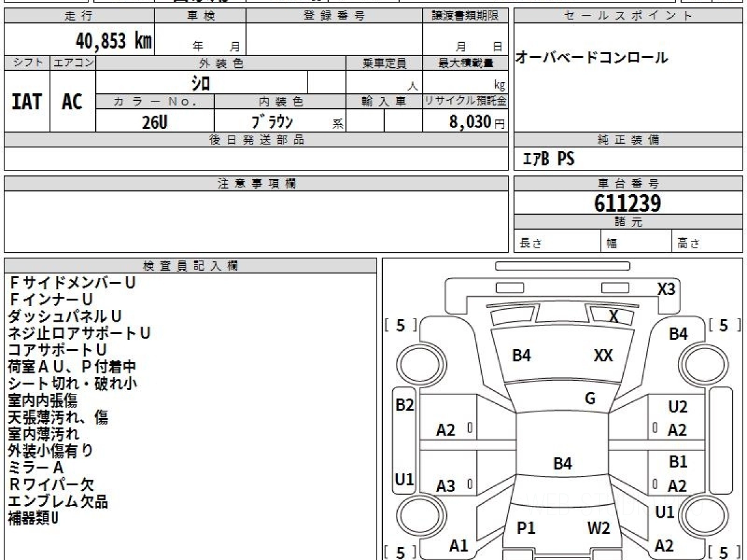Click the B1 mark on diagram
747x560 pixels.
pyautogui.click(x=678, y=463)
